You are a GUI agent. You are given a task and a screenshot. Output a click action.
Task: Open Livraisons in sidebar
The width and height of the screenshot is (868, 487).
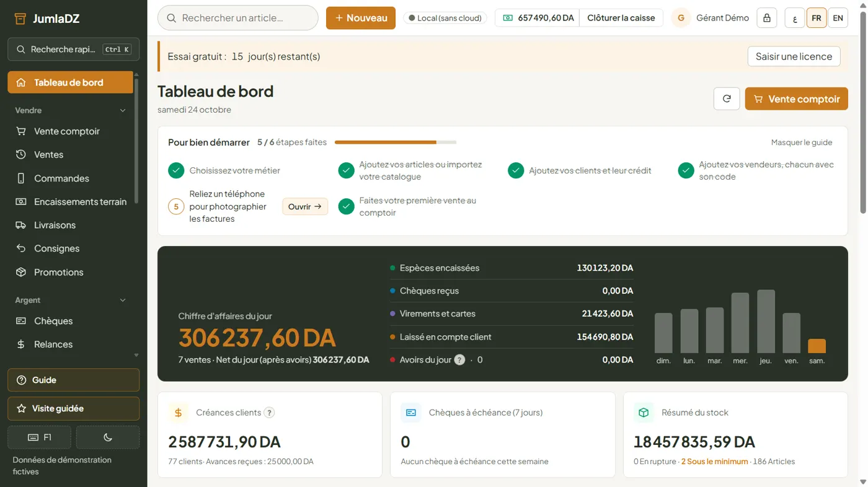(x=70, y=226)
